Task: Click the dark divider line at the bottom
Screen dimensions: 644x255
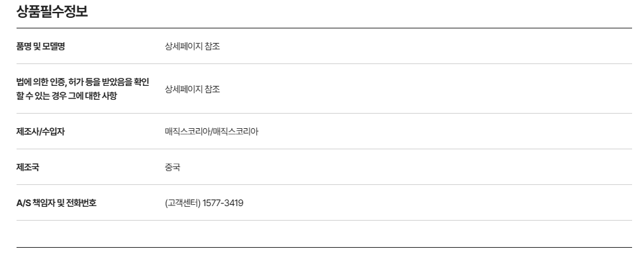Action: tap(324, 247)
